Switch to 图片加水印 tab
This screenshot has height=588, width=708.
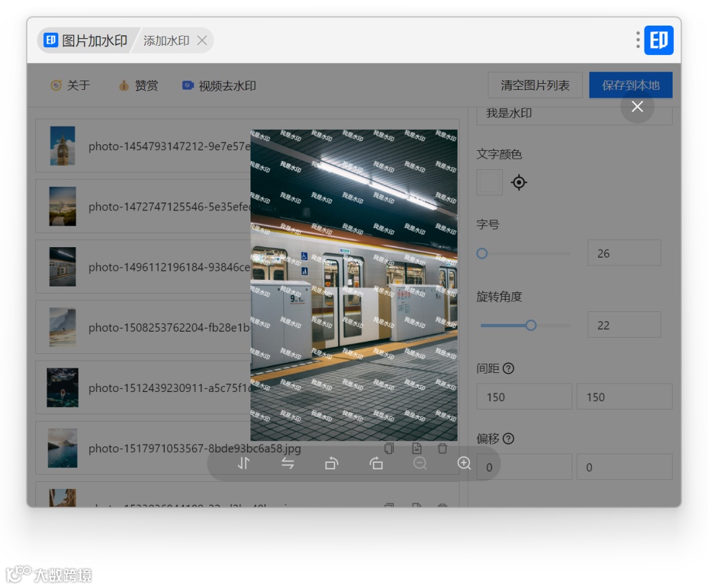86,40
